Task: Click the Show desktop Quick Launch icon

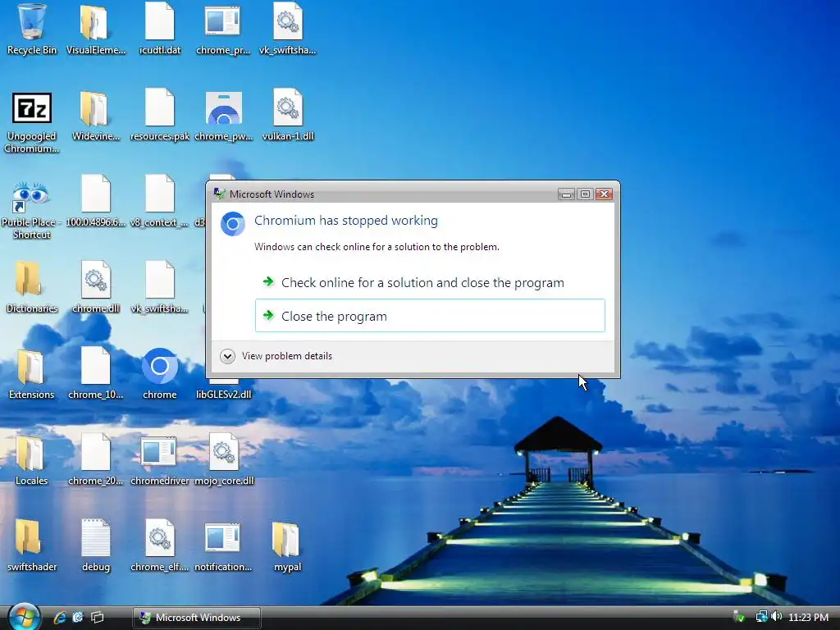Action: (78, 617)
